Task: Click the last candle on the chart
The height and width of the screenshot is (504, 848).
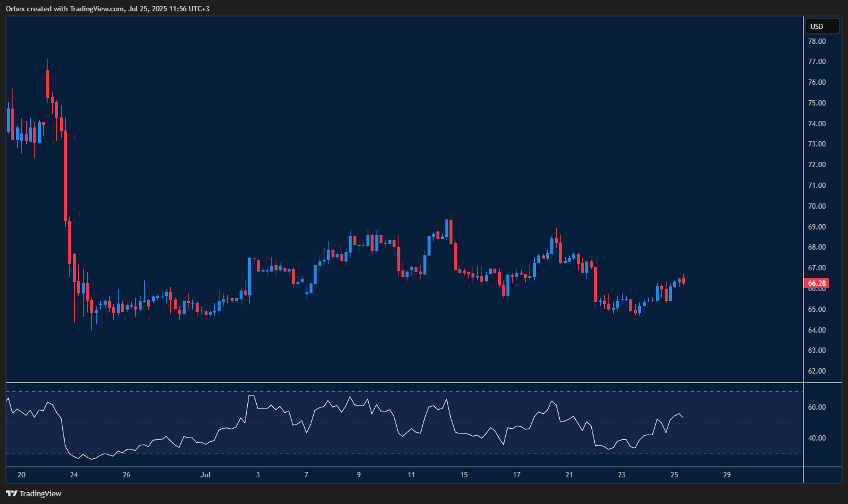Action: pyautogui.click(x=683, y=280)
